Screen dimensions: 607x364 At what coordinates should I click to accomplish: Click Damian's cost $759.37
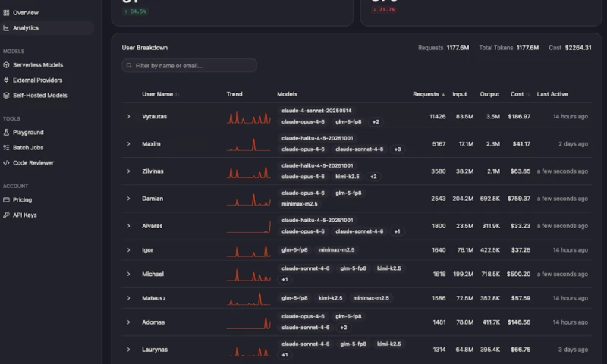519,199
